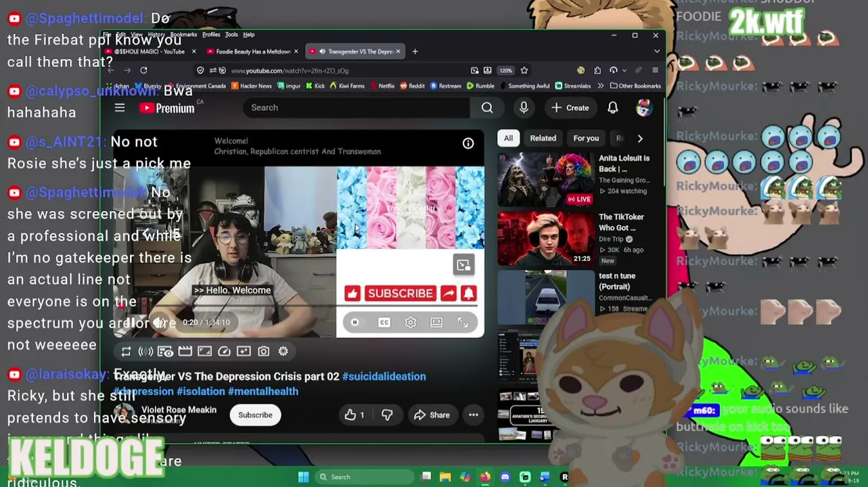This screenshot has width=868, height=487.
Task: Open the Windows Start menu
Action: pos(303,477)
